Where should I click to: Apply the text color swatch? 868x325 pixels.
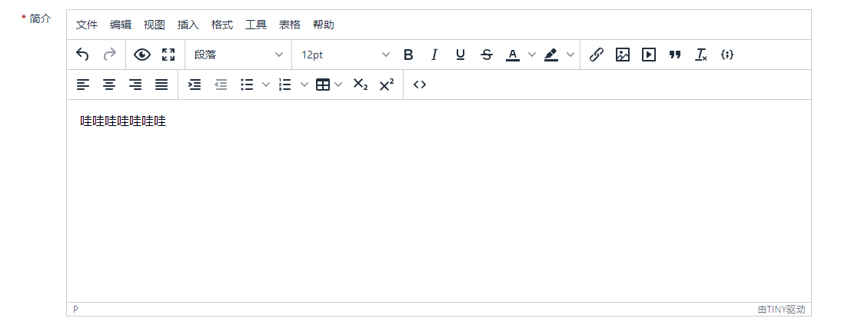(513, 55)
